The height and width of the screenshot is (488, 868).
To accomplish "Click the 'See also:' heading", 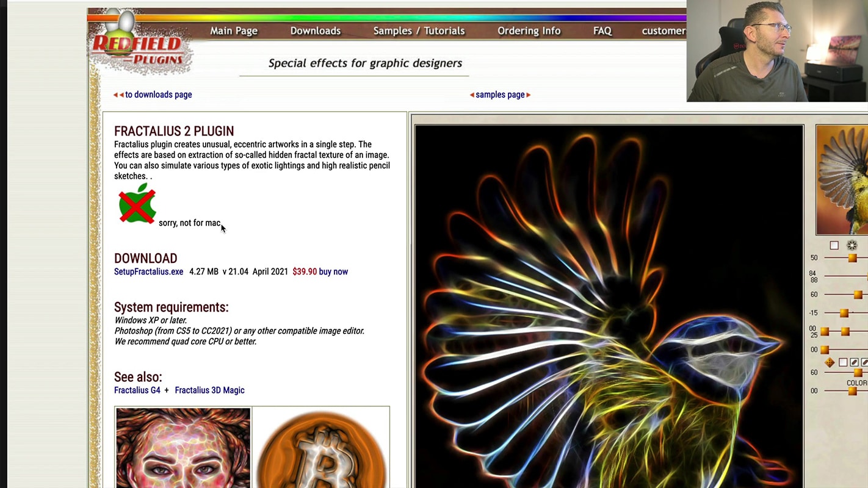I will coord(138,377).
